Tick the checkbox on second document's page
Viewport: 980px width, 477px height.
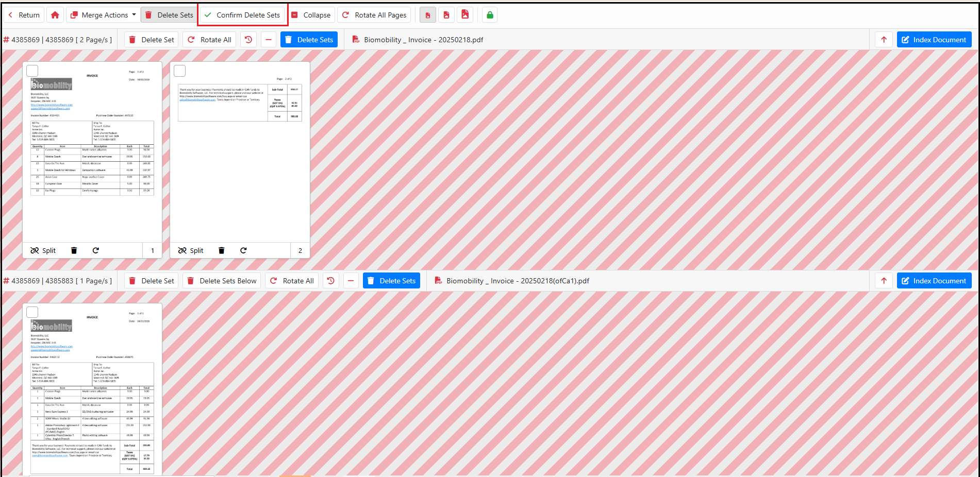coord(32,312)
